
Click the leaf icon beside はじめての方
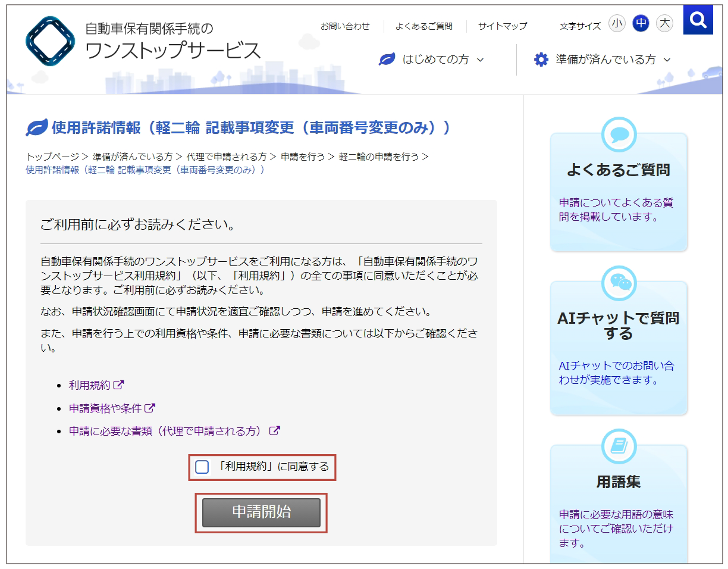[387, 60]
